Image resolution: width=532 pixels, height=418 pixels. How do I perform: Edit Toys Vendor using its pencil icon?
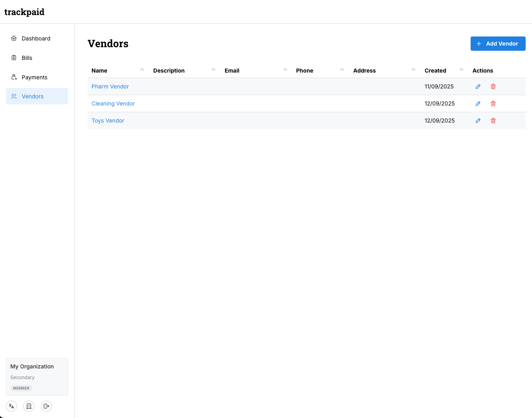click(478, 121)
